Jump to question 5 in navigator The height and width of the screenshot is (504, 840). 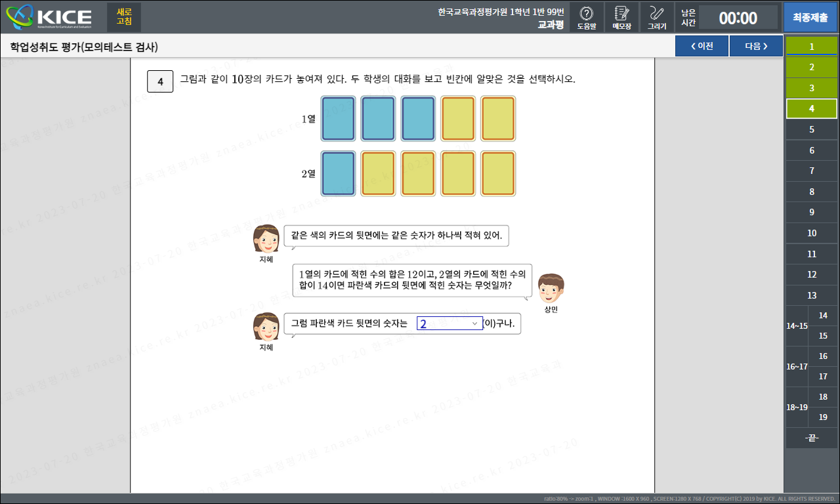[812, 129]
